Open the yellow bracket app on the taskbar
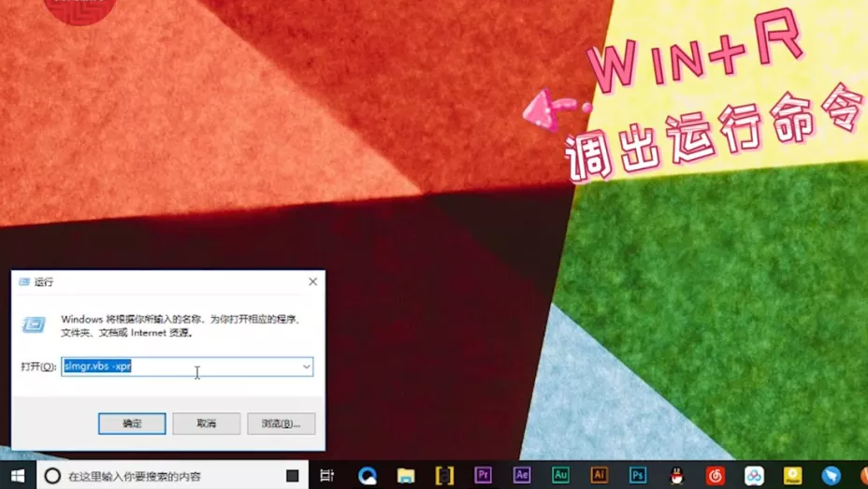 point(444,476)
